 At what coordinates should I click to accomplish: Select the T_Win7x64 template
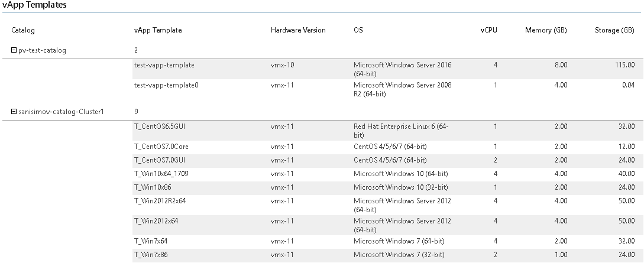click(x=152, y=241)
